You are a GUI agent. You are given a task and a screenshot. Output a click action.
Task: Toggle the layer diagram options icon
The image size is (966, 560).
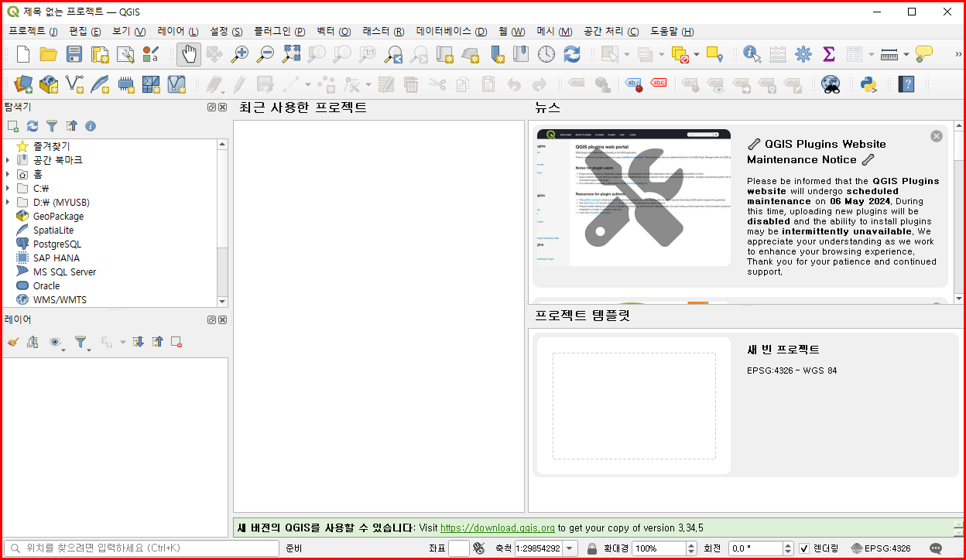pyautogui.click(x=601, y=84)
